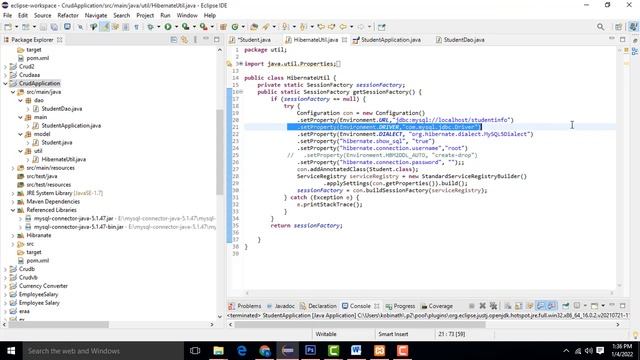Click the Debug bug icon

[x=151, y=27]
